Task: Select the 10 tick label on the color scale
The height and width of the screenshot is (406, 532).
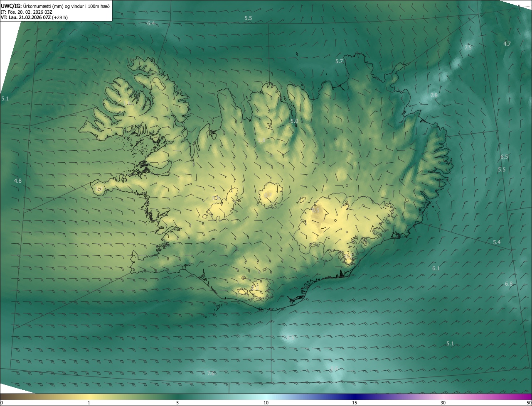Action: click(x=266, y=403)
